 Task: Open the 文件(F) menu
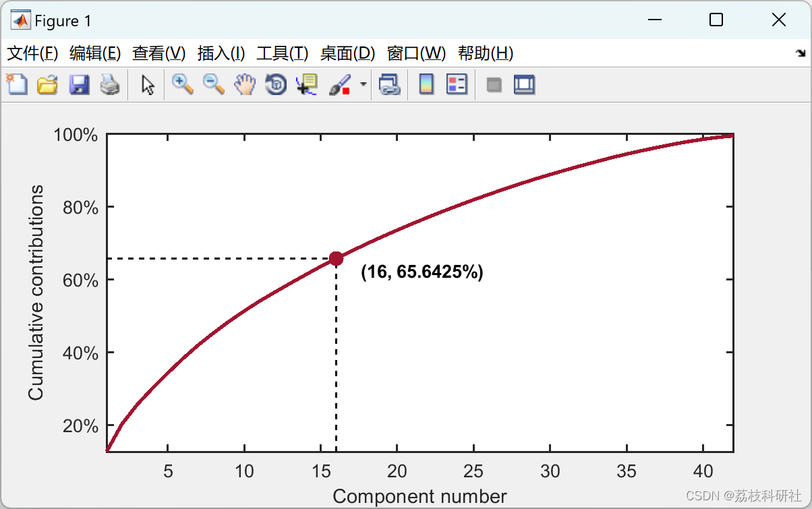point(32,53)
